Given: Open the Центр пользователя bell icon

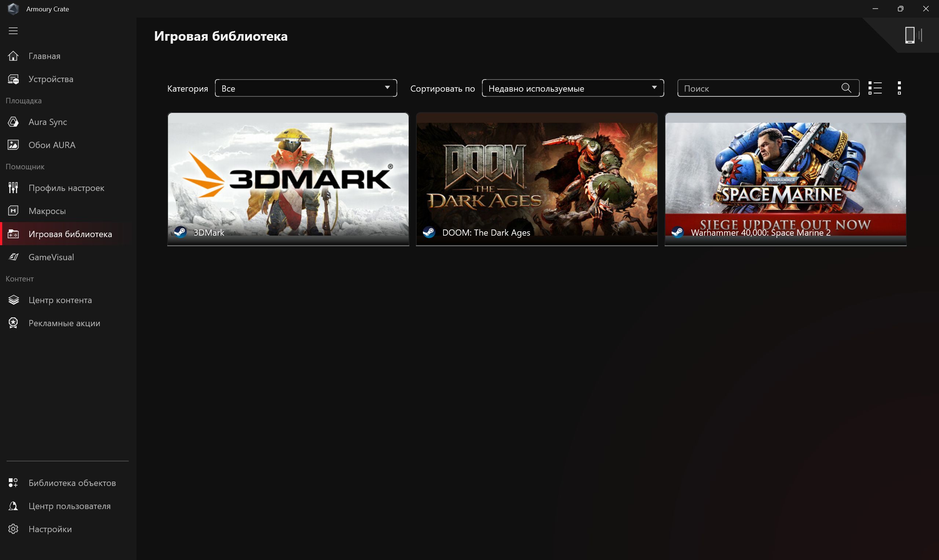Looking at the screenshot, I should click(13, 506).
